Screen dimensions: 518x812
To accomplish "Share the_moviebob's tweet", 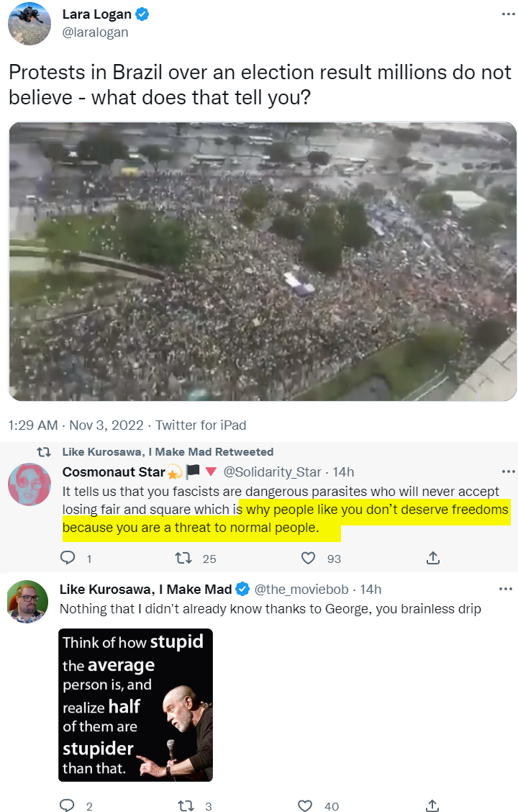I will click(x=433, y=806).
